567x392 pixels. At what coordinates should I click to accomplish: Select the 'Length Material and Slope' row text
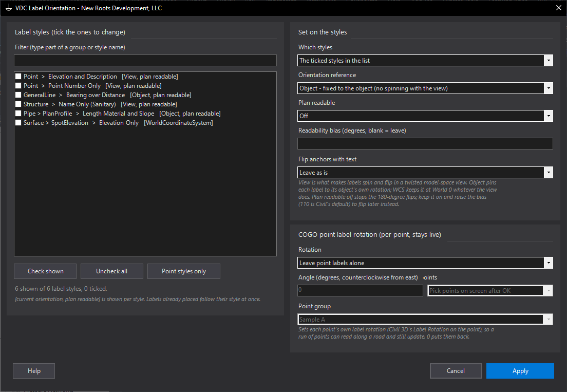[118, 114]
